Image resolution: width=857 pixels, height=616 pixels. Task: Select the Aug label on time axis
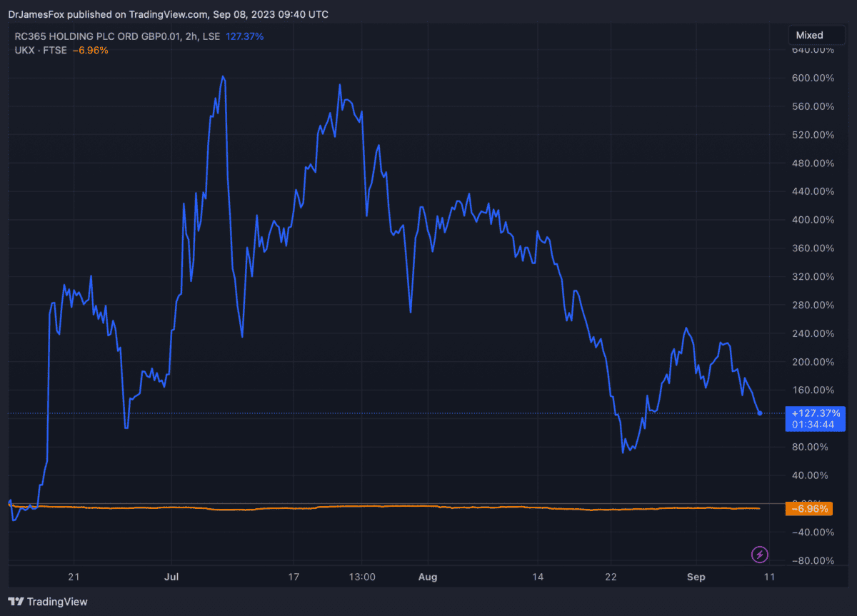(x=427, y=577)
